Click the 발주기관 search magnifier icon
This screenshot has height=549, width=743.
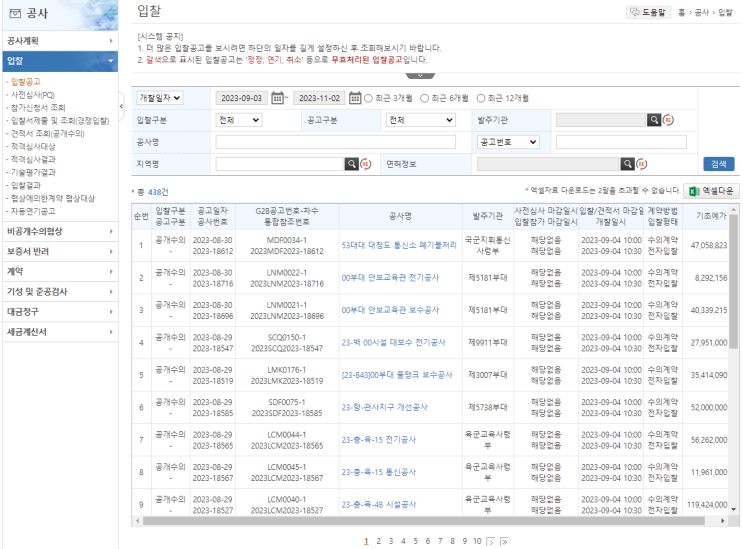point(654,120)
